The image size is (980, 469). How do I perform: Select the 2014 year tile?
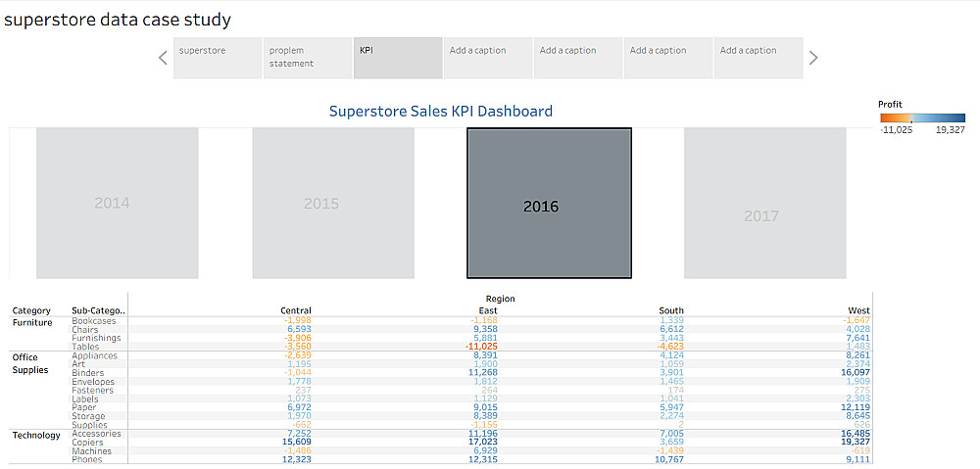coord(118,203)
